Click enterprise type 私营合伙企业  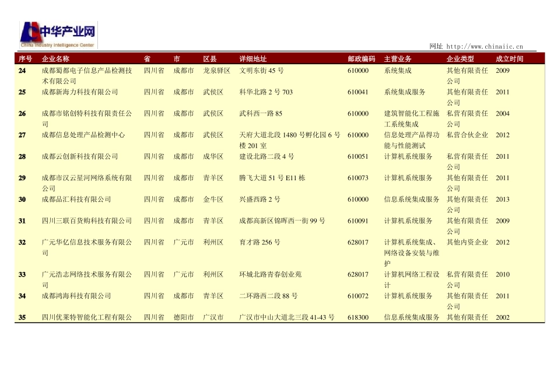467,135
